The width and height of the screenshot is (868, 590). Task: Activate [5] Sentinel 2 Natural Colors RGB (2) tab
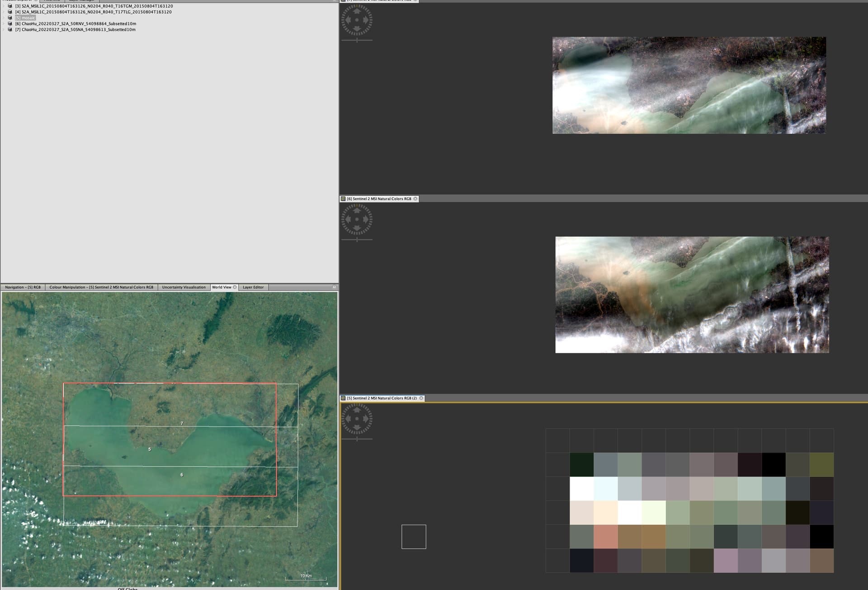(382, 398)
